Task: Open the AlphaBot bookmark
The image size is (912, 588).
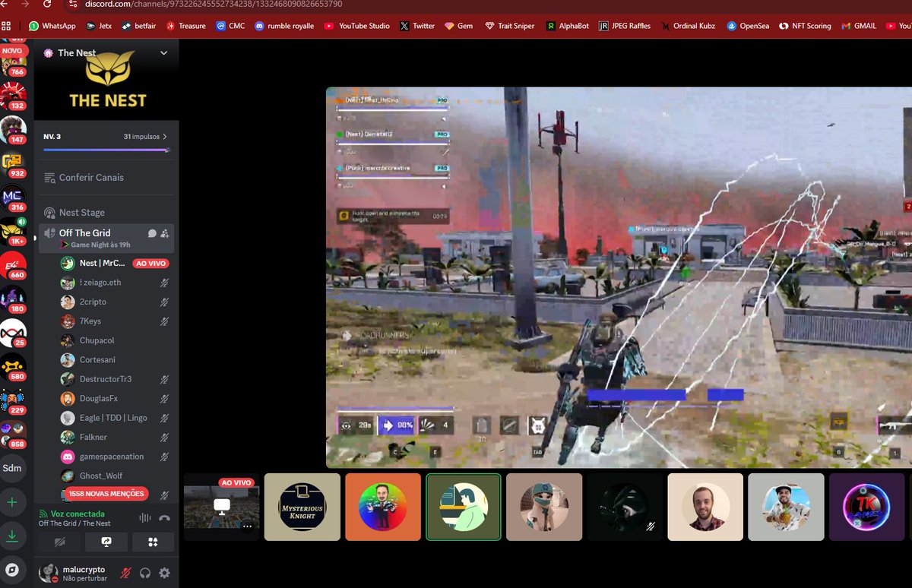Action: [x=569, y=25]
